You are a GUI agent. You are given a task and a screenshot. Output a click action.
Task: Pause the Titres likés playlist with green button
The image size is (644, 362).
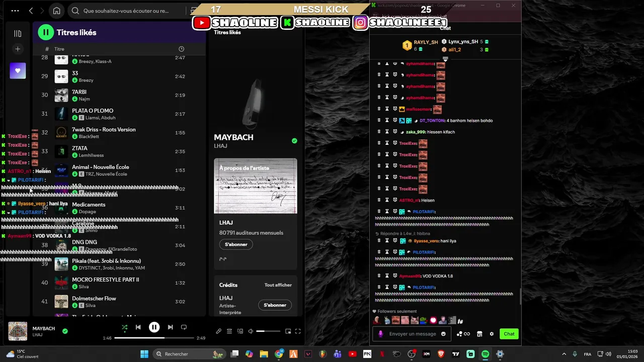(x=46, y=33)
